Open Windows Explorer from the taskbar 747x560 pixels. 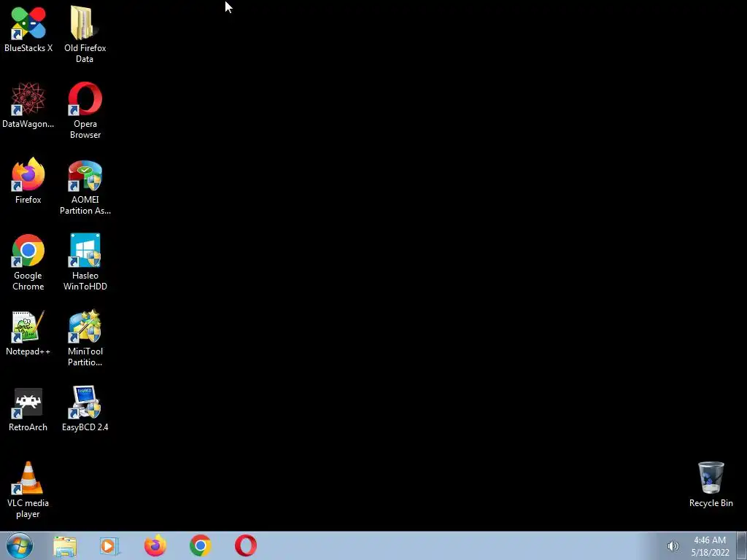(65, 545)
